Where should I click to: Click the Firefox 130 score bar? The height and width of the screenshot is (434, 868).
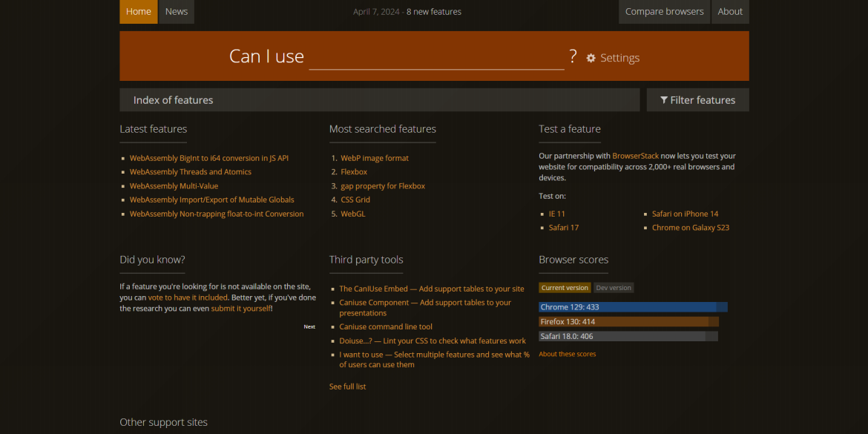(x=629, y=322)
